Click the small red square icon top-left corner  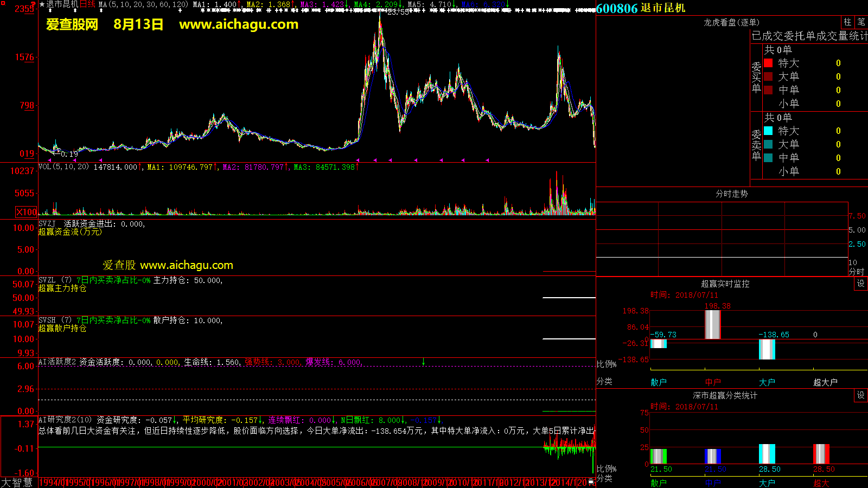click(3, 3)
